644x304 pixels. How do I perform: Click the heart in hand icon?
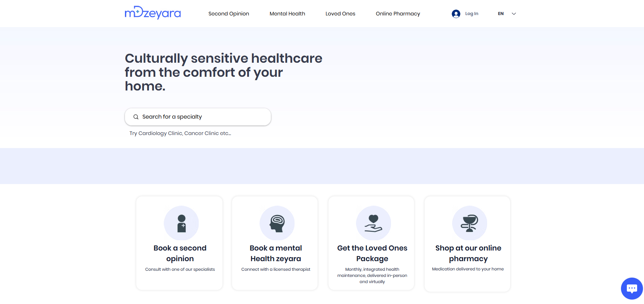click(x=373, y=223)
